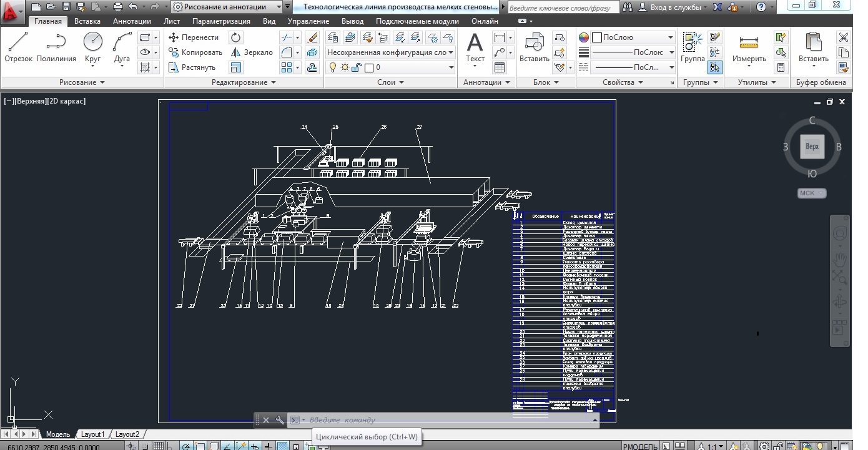Open the Вид ribbon tab
Screen dimensions: 868x450
coord(269,21)
